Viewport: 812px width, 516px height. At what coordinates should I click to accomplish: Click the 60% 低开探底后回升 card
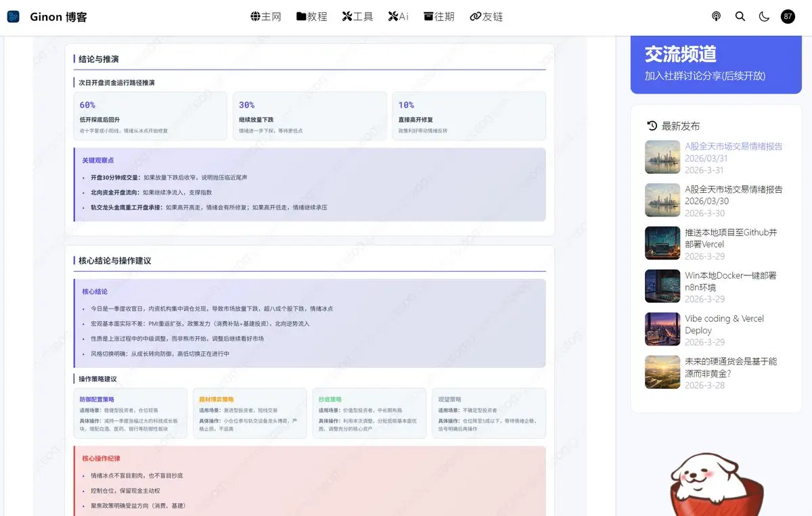(150, 116)
